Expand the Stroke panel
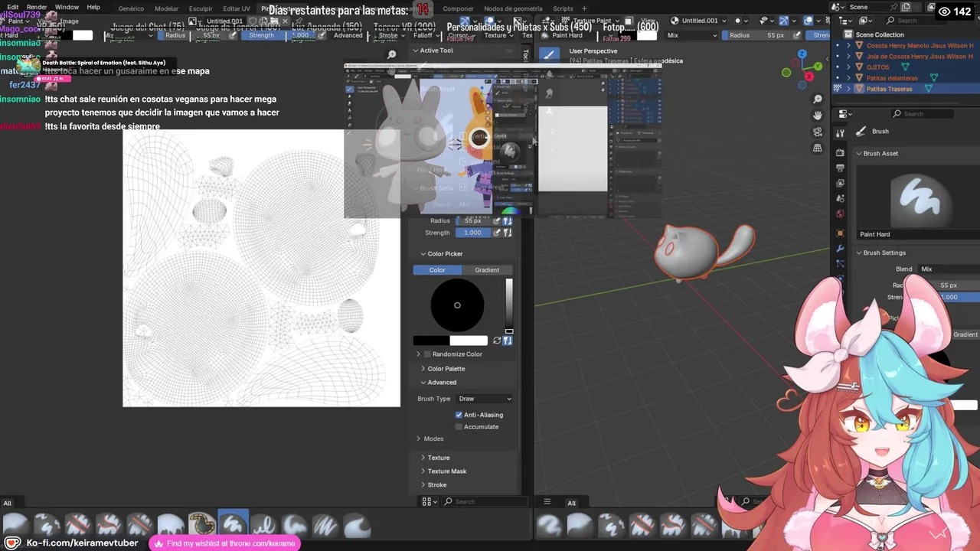The width and height of the screenshot is (980, 551). pos(423,485)
